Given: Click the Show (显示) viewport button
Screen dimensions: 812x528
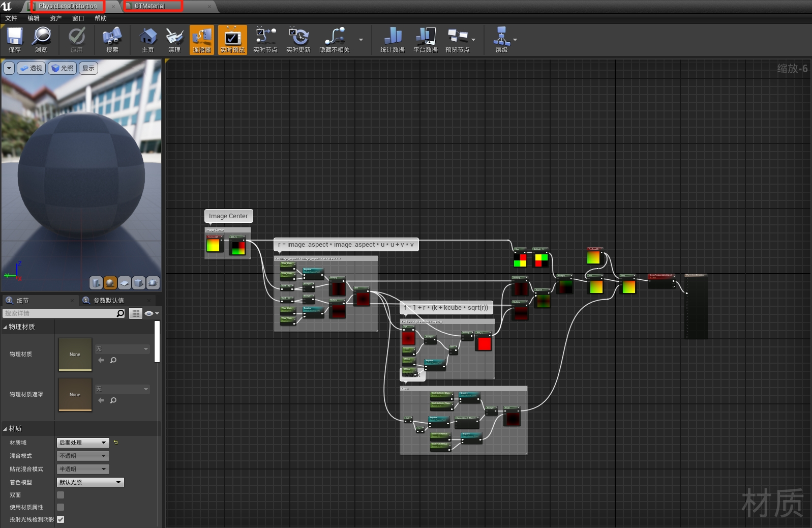Looking at the screenshot, I should pyautogui.click(x=88, y=68).
